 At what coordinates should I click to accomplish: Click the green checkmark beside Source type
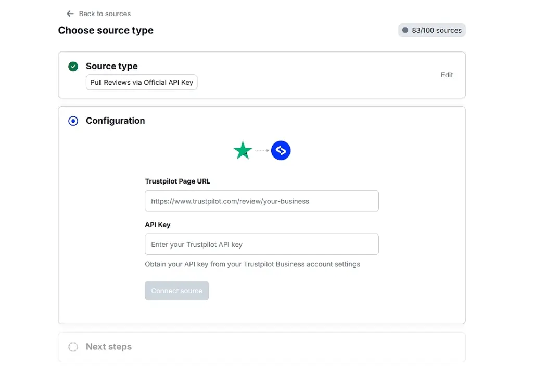(x=73, y=66)
